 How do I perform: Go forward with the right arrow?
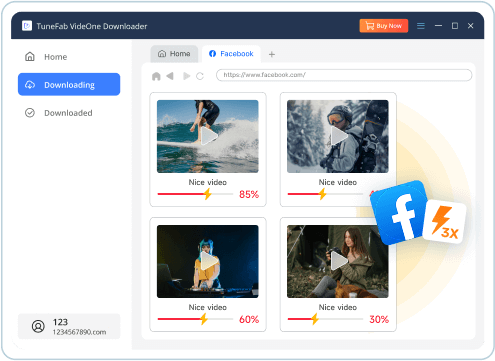click(187, 76)
